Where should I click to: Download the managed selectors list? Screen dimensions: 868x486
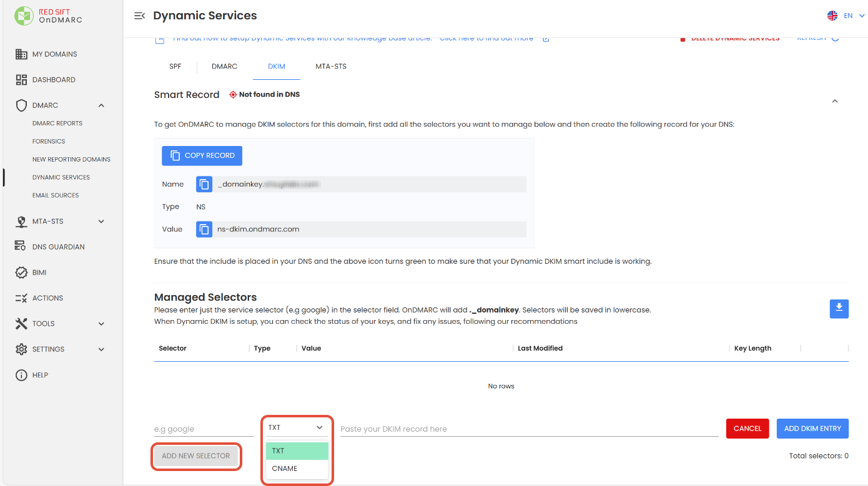pos(839,308)
